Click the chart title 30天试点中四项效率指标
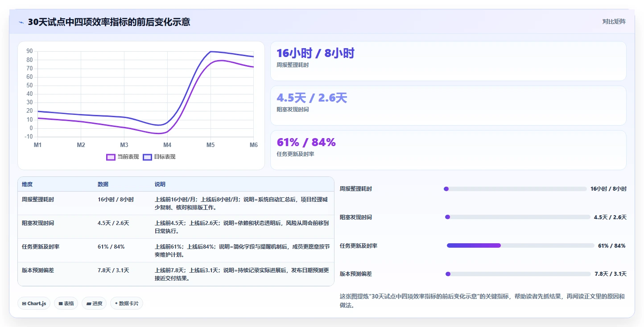 (x=109, y=22)
